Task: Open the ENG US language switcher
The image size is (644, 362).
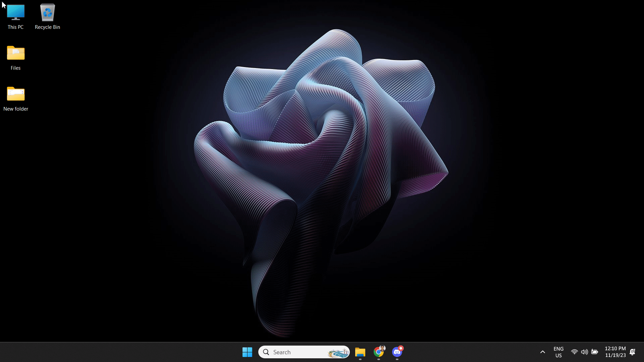Action: pos(558,352)
